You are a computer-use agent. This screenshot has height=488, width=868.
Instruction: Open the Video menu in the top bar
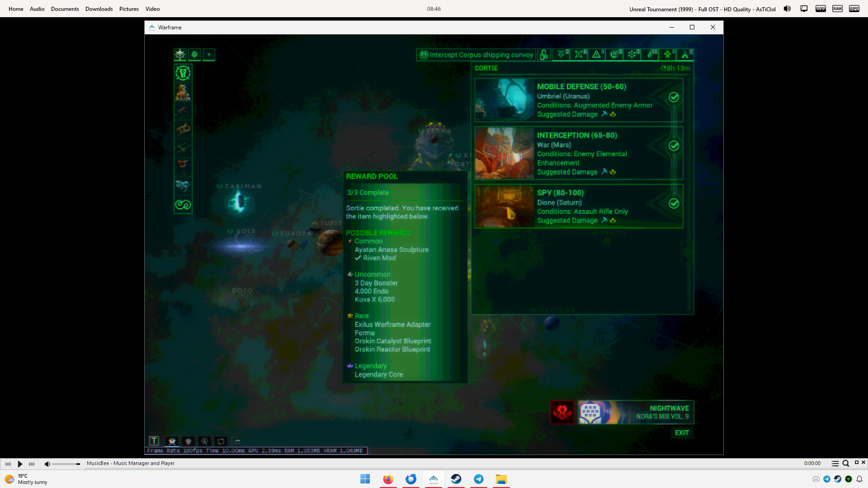(x=153, y=9)
